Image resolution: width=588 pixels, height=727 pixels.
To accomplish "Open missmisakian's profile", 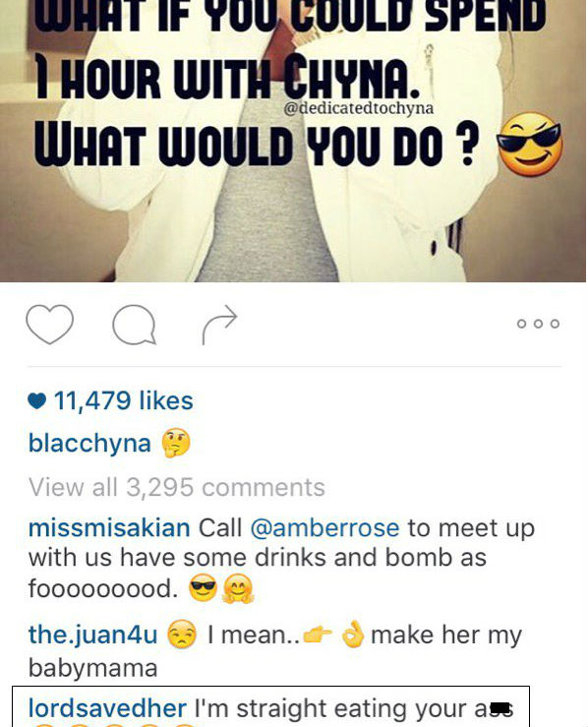I will pos(109,528).
